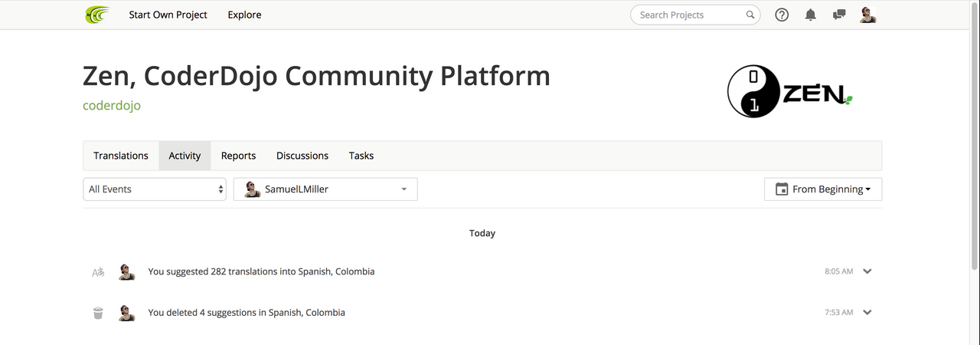The width and height of the screenshot is (980, 345).
Task: Open the Tasks tab
Action: (x=361, y=156)
